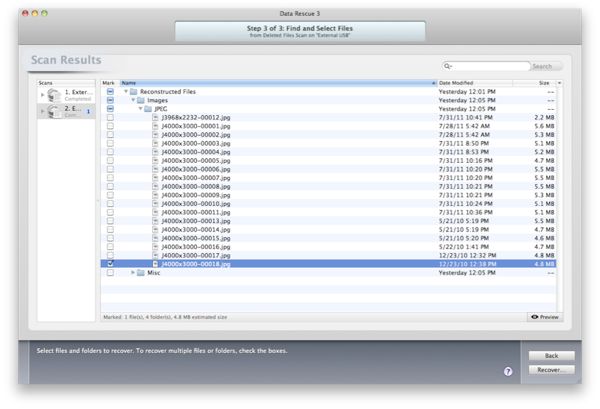Click the Mark column header
The image size is (600, 409).
click(x=110, y=83)
